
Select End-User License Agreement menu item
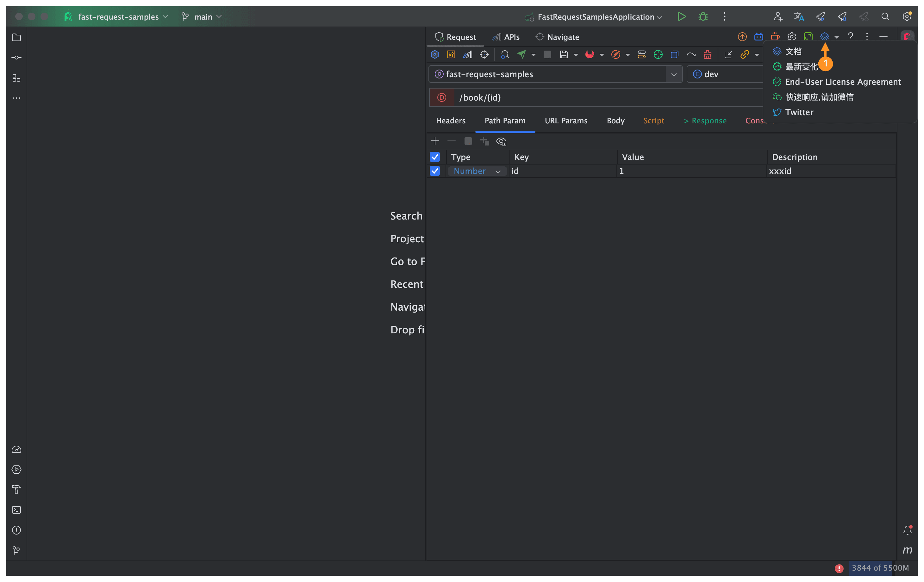[x=843, y=82]
